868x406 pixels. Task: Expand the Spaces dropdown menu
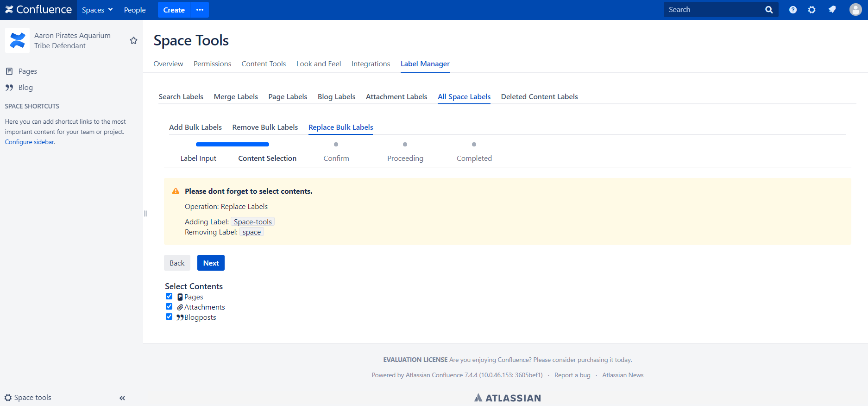97,10
